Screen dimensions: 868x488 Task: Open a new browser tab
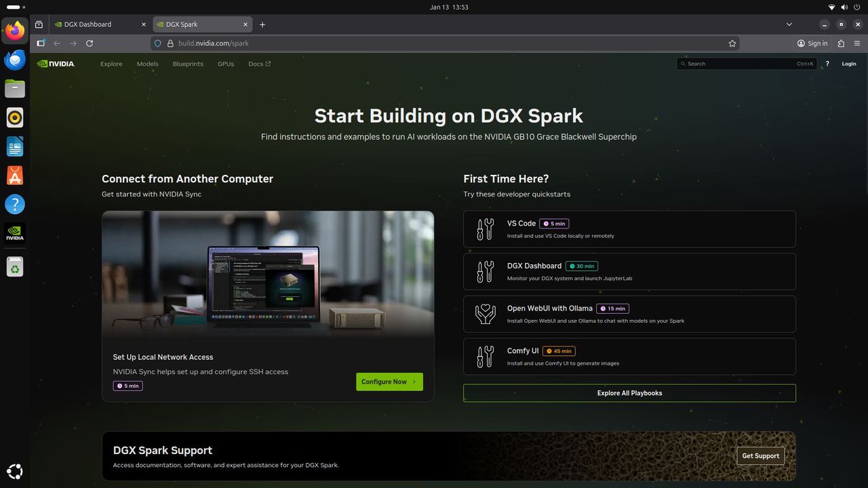point(262,24)
